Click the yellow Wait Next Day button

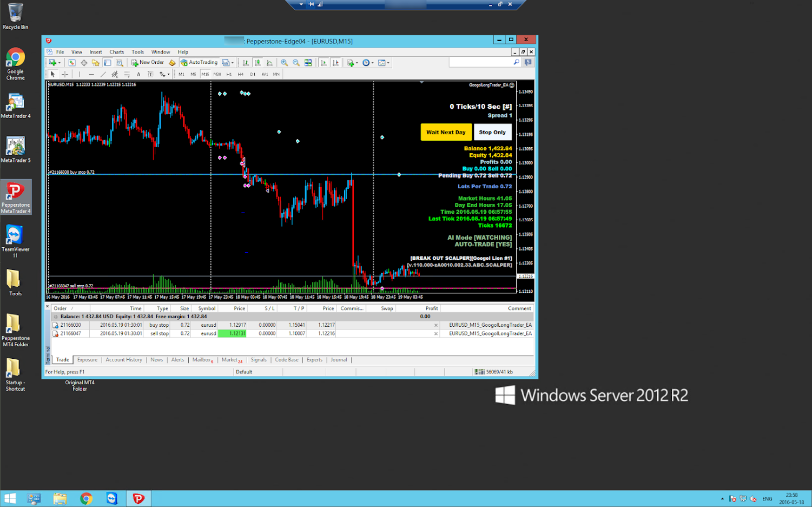point(446,132)
